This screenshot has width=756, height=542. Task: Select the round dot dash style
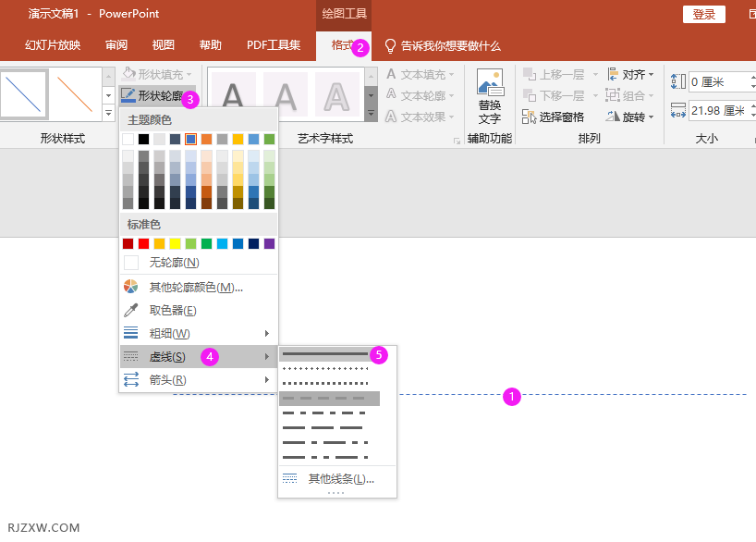pyautogui.click(x=329, y=369)
